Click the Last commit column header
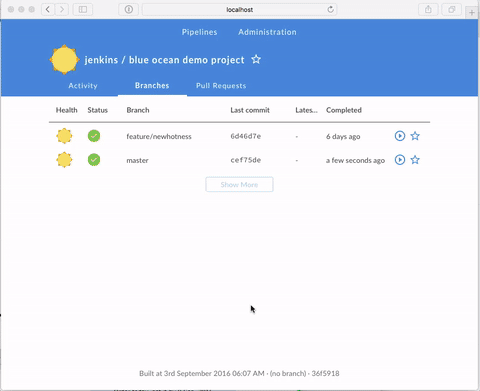The width and height of the screenshot is (480, 391). (x=250, y=110)
